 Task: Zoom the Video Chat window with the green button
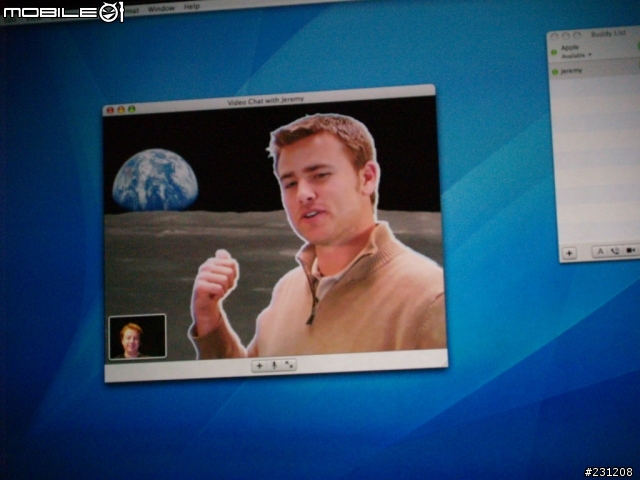(x=131, y=109)
